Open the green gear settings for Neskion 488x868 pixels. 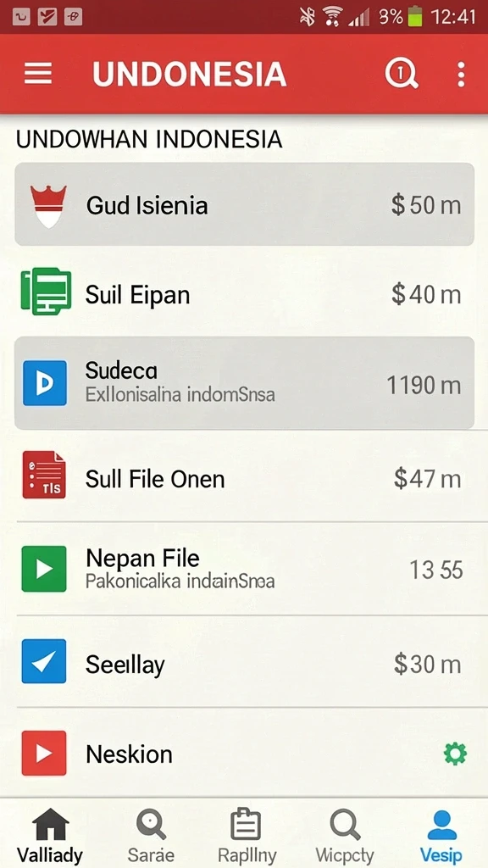[455, 754]
